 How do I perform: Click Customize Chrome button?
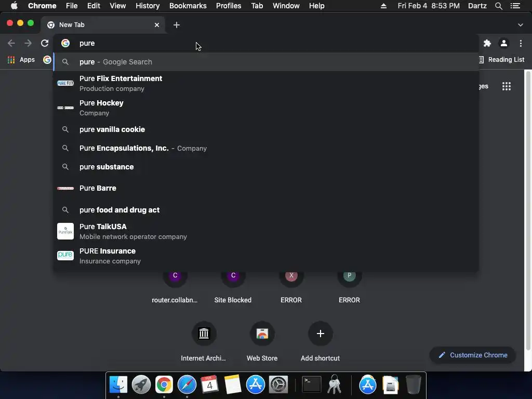coord(473,355)
